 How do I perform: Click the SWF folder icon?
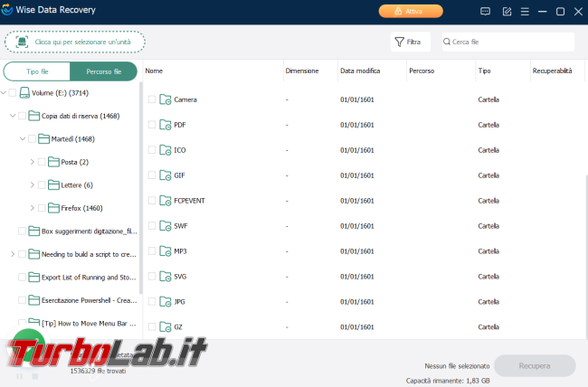click(165, 226)
